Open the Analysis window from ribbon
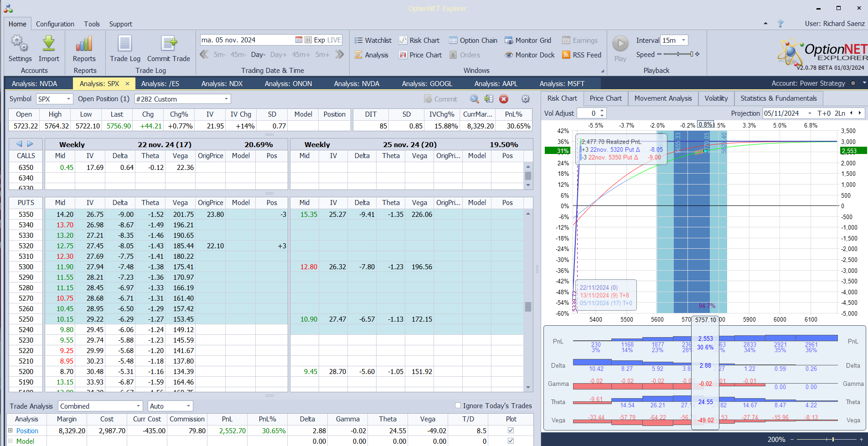The height and width of the screenshot is (446, 868). click(372, 55)
